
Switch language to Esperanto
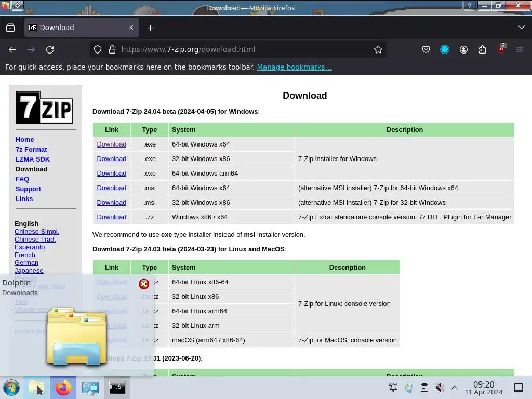pos(30,247)
